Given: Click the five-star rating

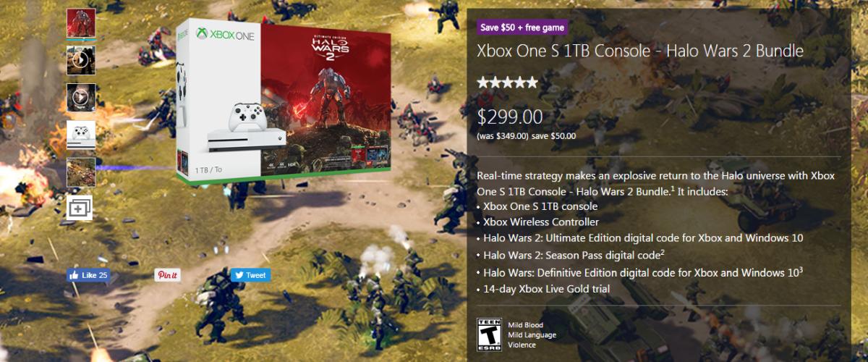Looking at the screenshot, I should point(507,82).
